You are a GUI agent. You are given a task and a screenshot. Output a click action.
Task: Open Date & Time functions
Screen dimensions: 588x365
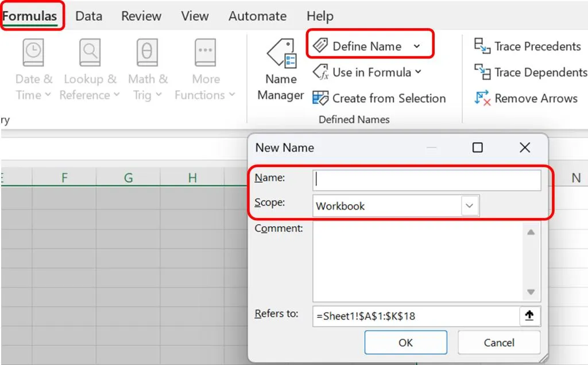tap(33, 70)
